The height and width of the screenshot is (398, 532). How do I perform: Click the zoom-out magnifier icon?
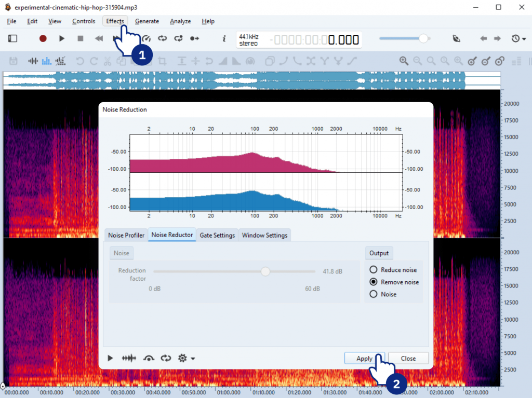tap(417, 61)
